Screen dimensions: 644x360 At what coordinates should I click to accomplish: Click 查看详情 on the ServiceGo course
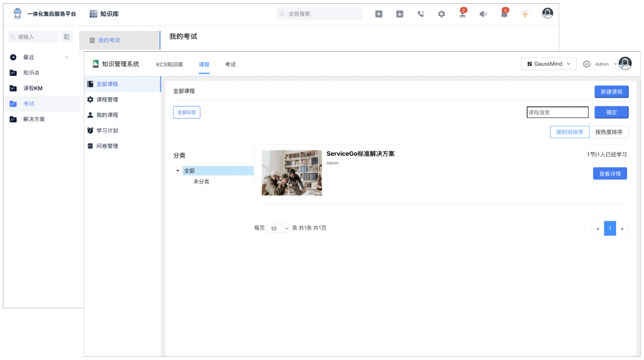click(x=610, y=173)
